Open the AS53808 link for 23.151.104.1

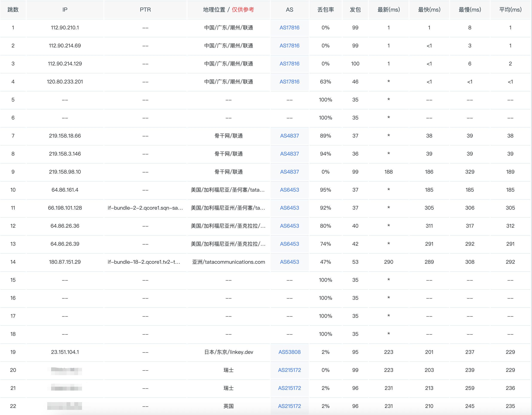289,352
